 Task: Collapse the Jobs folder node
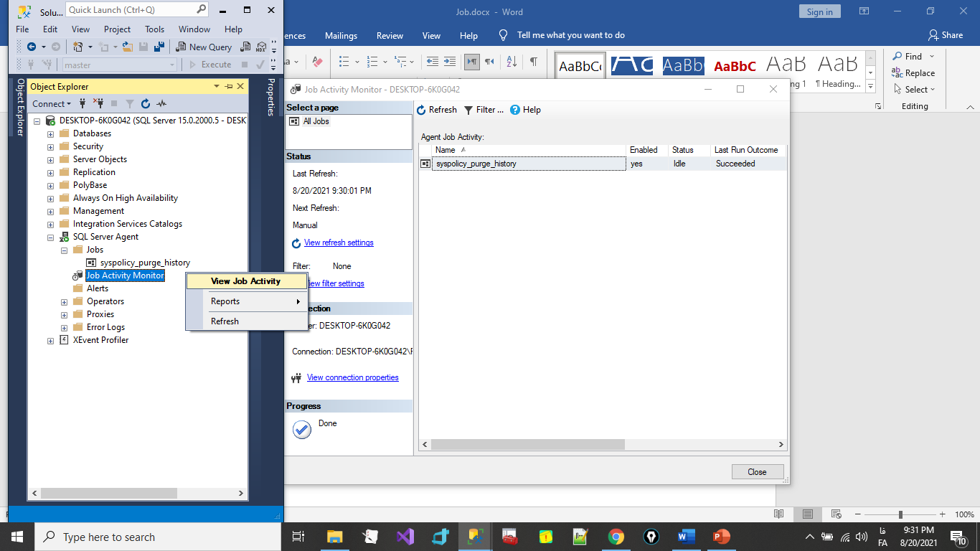click(x=64, y=250)
